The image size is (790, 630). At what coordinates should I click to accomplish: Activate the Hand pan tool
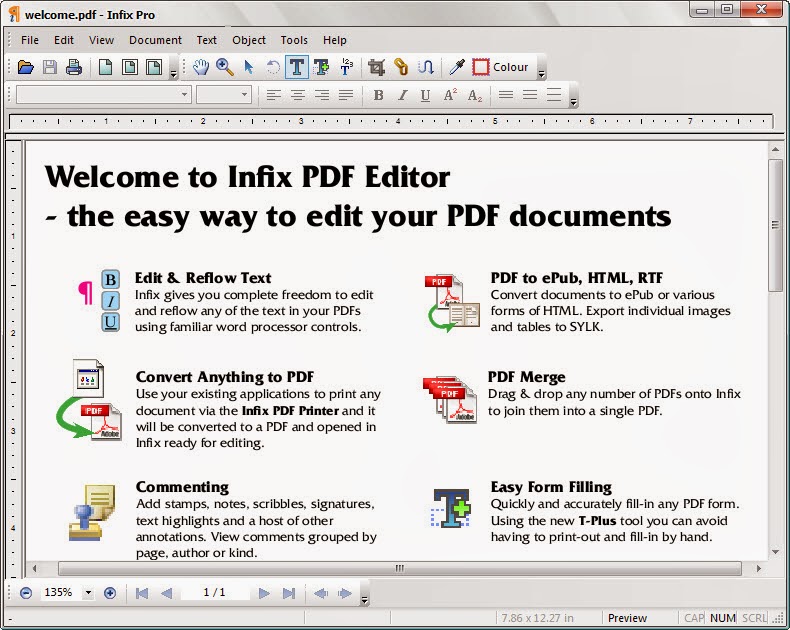coord(201,67)
